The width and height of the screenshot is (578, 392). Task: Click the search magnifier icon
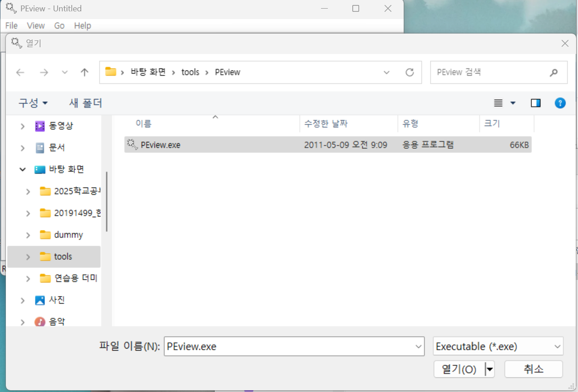coord(553,73)
